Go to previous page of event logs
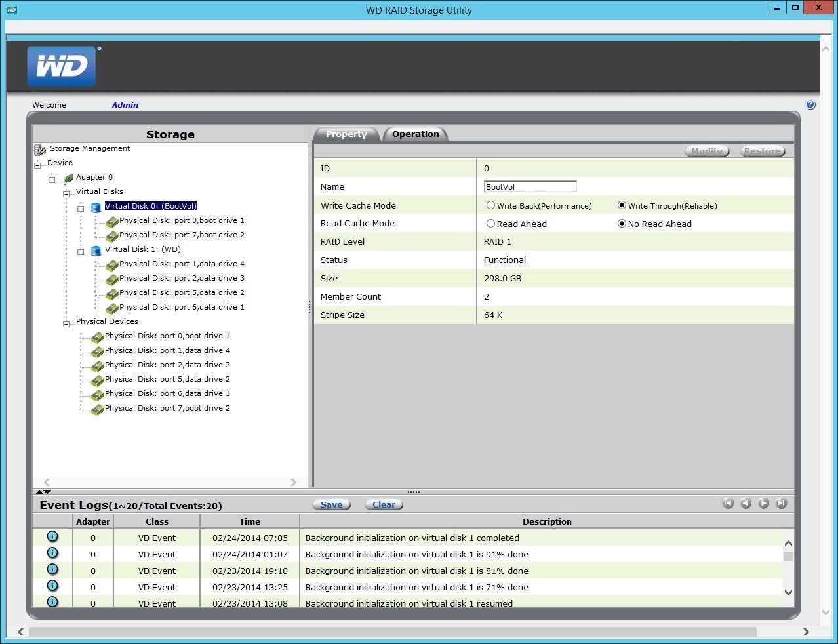 tap(746, 503)
